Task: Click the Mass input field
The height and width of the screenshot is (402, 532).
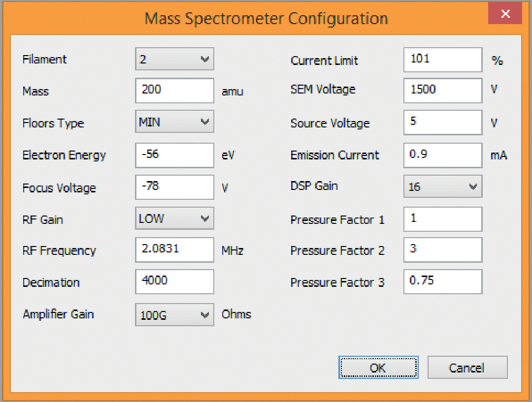Action: point(174,91)
